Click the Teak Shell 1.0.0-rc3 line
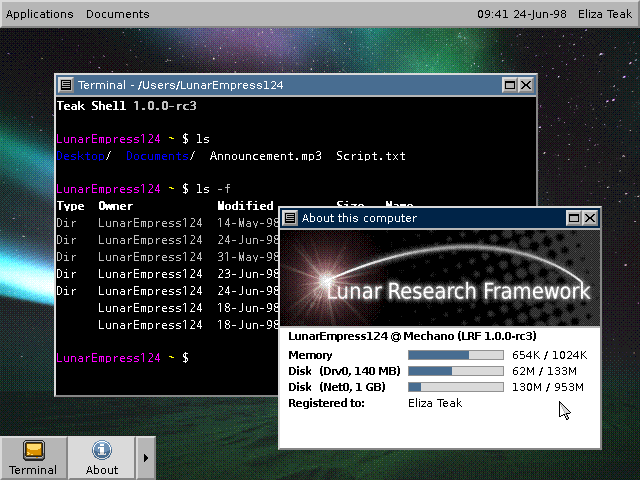 pos(127,106)
